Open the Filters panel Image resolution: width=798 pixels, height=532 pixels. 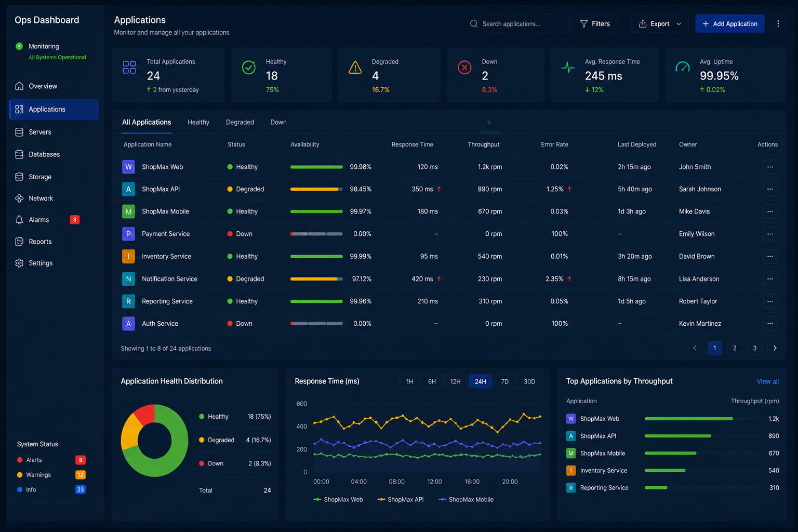click(595, 24)
